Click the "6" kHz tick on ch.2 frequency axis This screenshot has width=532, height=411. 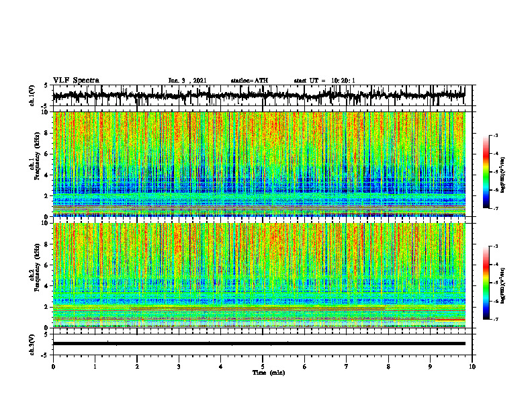click(x=48, y=265)
